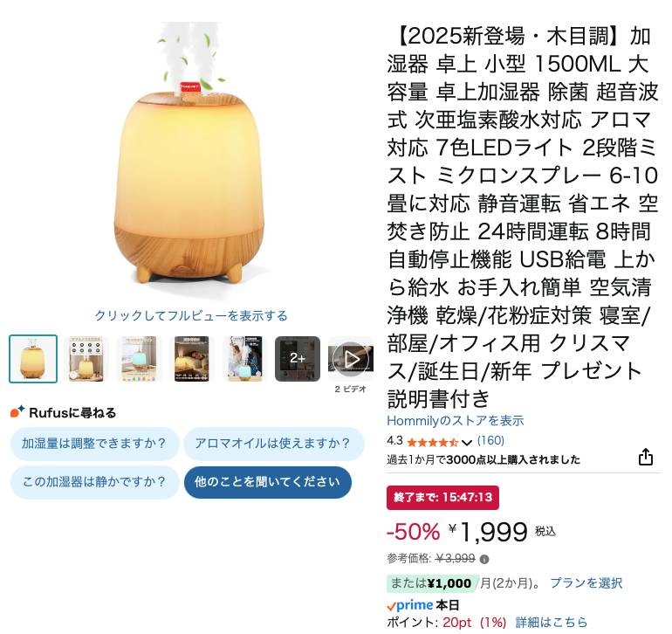Image resolution: width=672 pixels, height=634 pixels.
Task: Open the 2+ more images thumbnail
Action: pos(298,359)
